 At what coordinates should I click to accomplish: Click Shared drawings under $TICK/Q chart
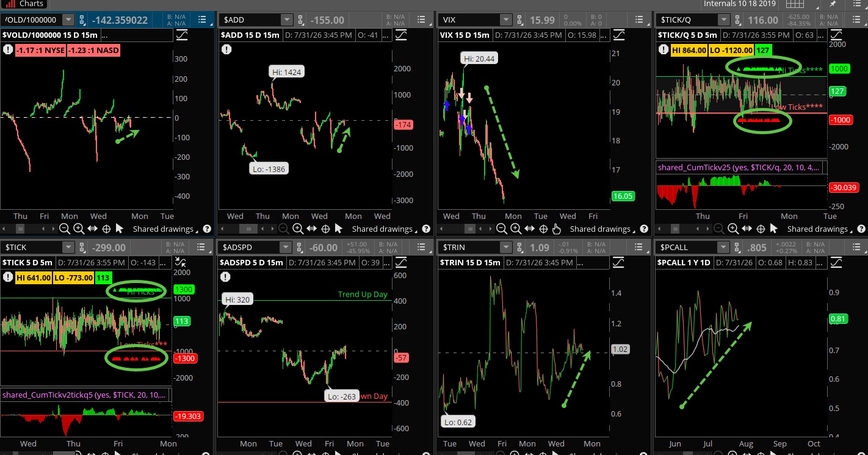click(817, 229)
